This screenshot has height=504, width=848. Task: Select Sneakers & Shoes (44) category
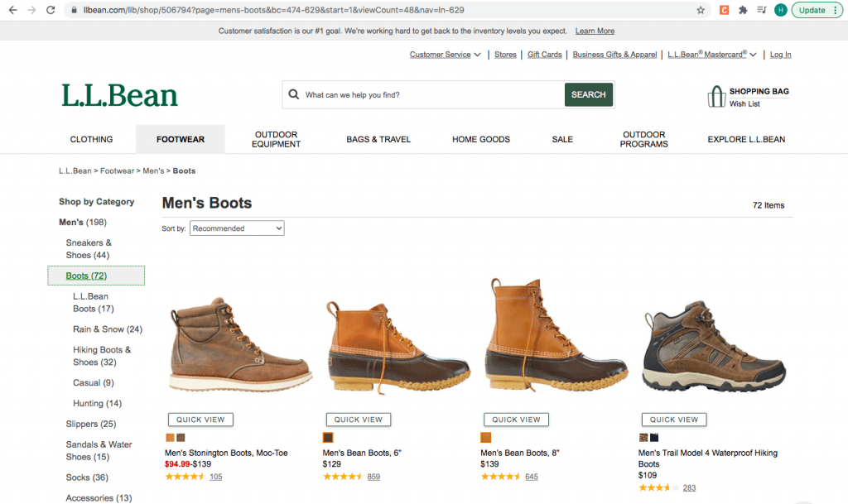tap(89, 249)
